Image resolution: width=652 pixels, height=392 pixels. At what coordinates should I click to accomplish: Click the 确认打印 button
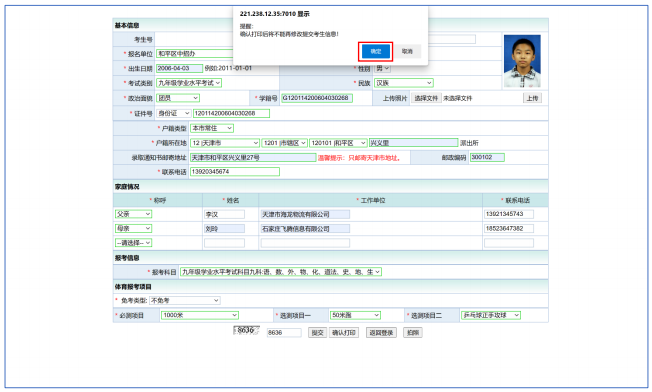point(344,333)
